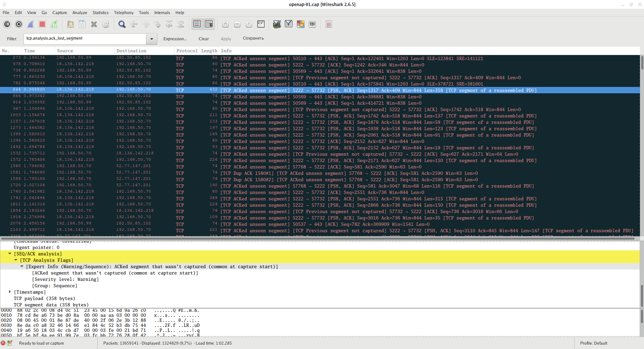Viewport: 644px width, 349px height.
Task: Toggle auto scroll in live capture
Action: [209, 24]
